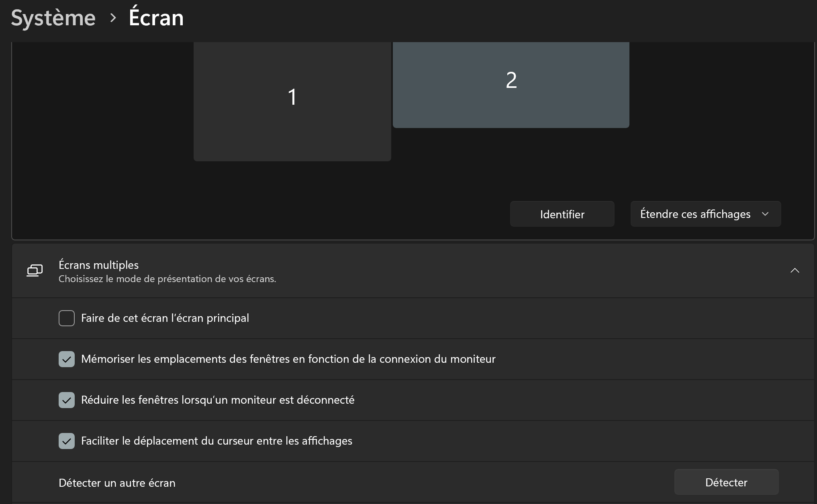Uncheck Réduire les fenêtres lorsqu'un moniteur déconnecté
817x504 pixels.
pyautogui.click(x=67, y=400)
